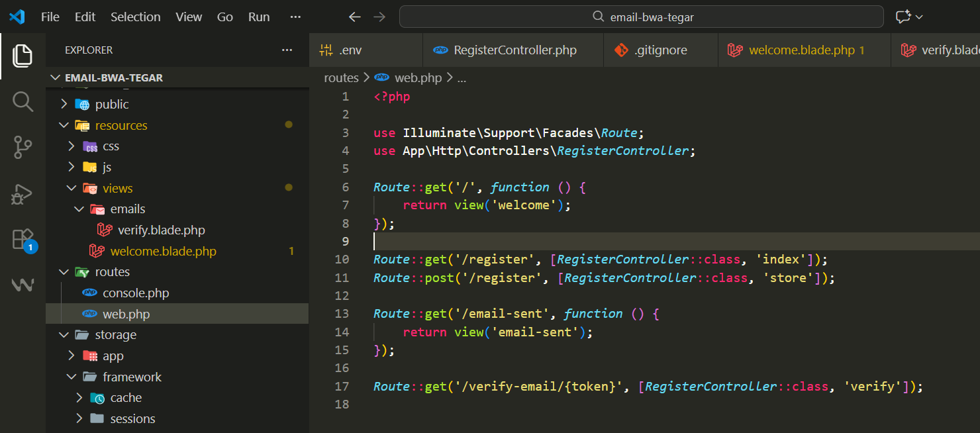The width and height of the screenshot is (980, 433).
Task: Open the Explorer view in activity bar
Action: pyautogui.click(x=23, y=56)
